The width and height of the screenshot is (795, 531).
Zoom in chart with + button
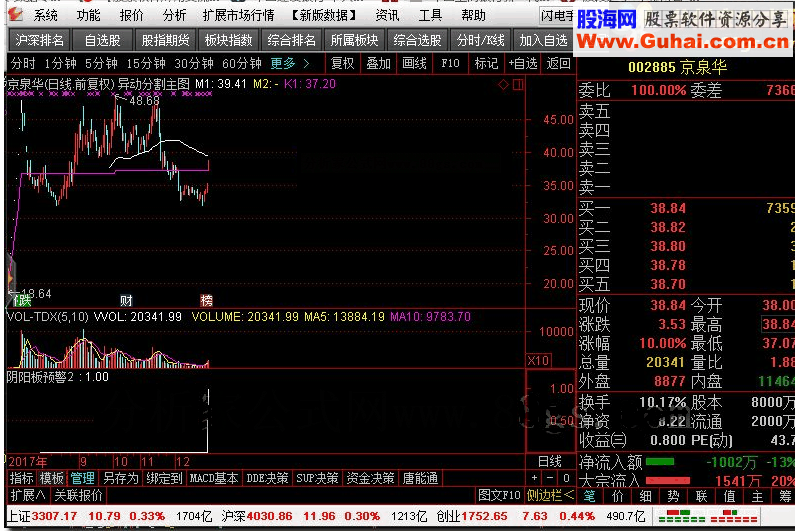pyautogui.click(x=534, y=478)
